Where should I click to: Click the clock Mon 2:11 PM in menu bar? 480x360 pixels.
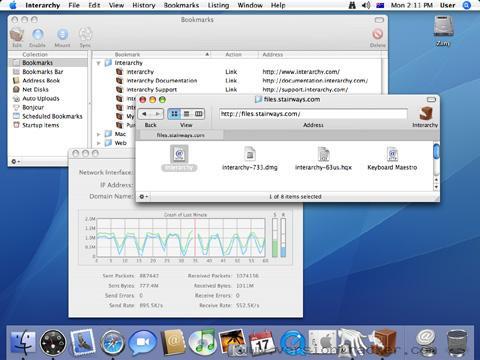pyautogui.click(x=412, y=5)
